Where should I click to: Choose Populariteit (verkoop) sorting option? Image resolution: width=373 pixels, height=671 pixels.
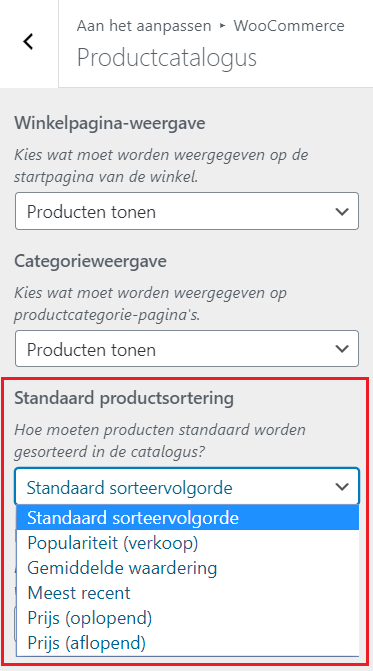coord(188,543)
